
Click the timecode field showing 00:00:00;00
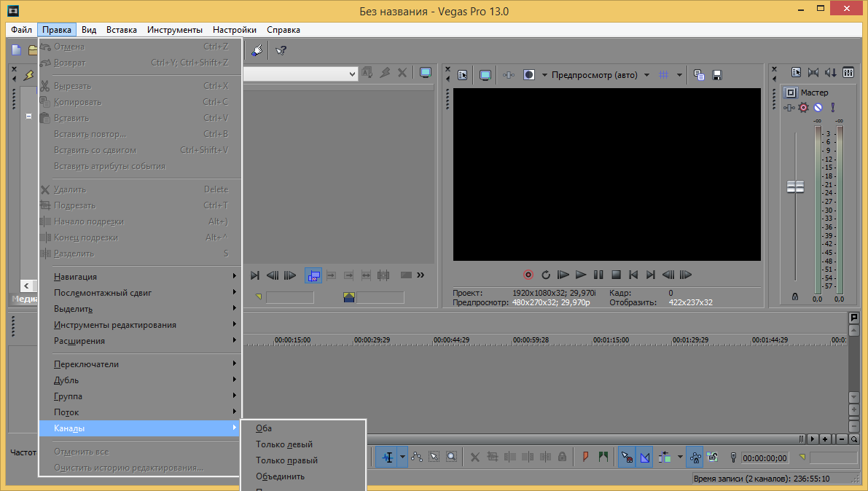coord(765,458)
